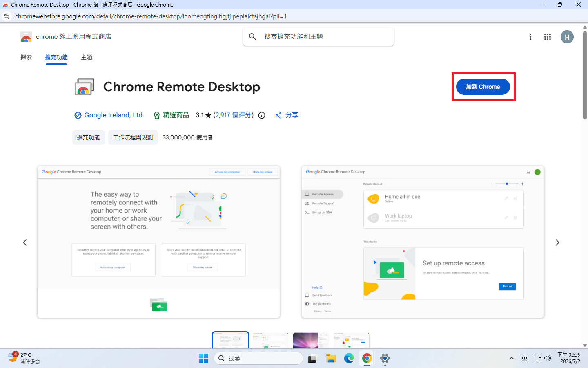The width and height of the screenshot is (588, 368).
Task: View site information icon in address bar
Action: tap(7, 16)
